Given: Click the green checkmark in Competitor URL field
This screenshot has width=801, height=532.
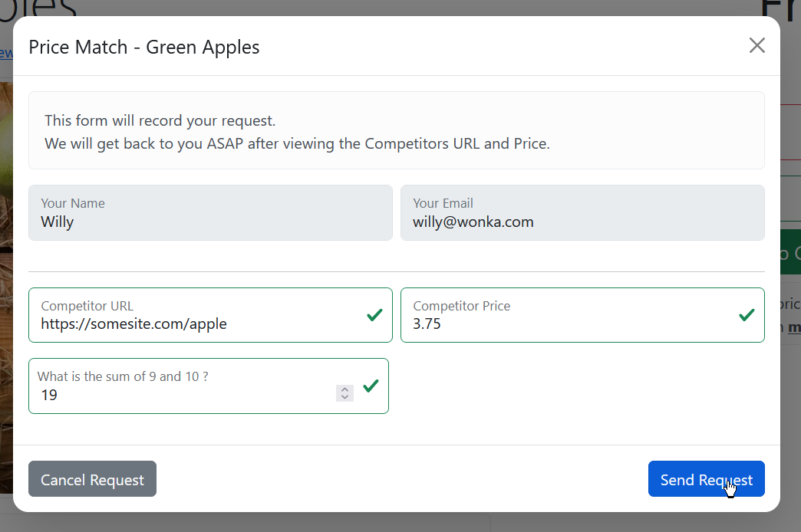Looking at the screenshot, I should coord(374,315).
